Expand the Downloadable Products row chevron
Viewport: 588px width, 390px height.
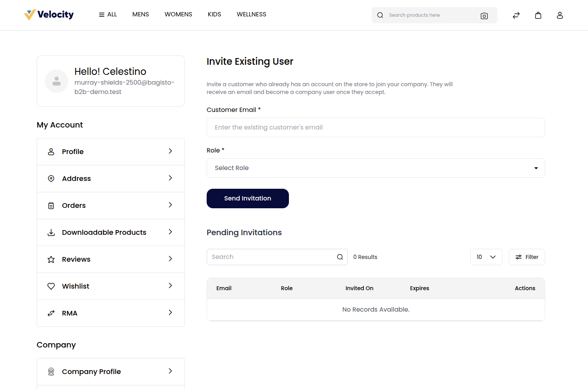pyautogui.click(x=170, y=232)
